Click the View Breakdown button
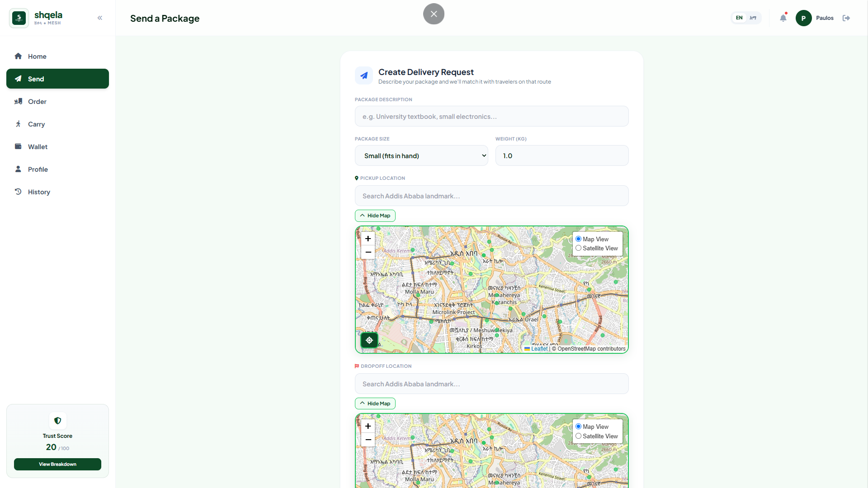The width and height of the screenshot is (868, 488). pos(57,464)
